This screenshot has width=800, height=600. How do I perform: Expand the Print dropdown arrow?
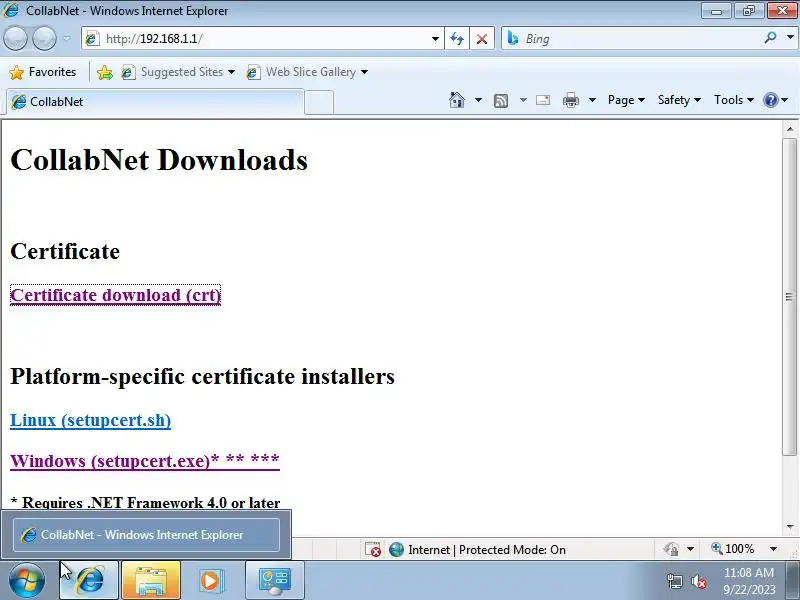[592, 100]
